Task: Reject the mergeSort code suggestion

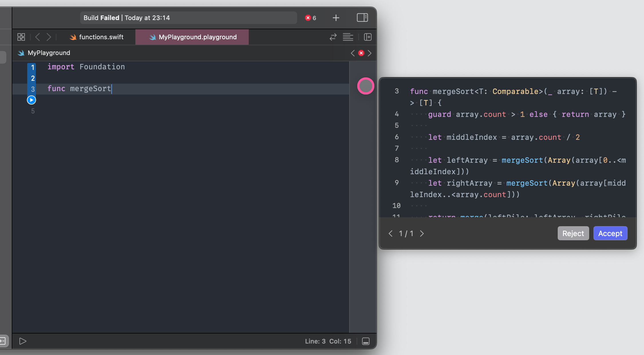Action: pyautogui.click(x=573, y=233)
